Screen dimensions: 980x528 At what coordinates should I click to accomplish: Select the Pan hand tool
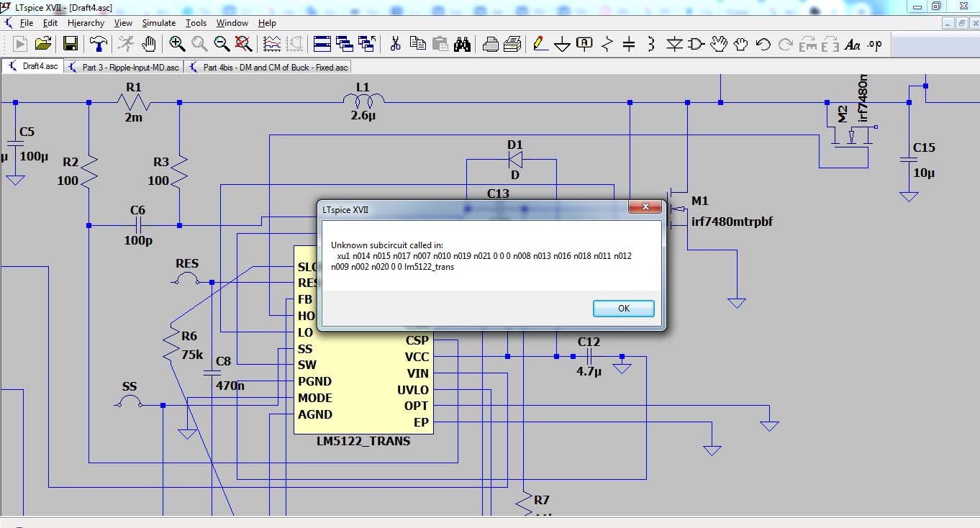[149, 44]
